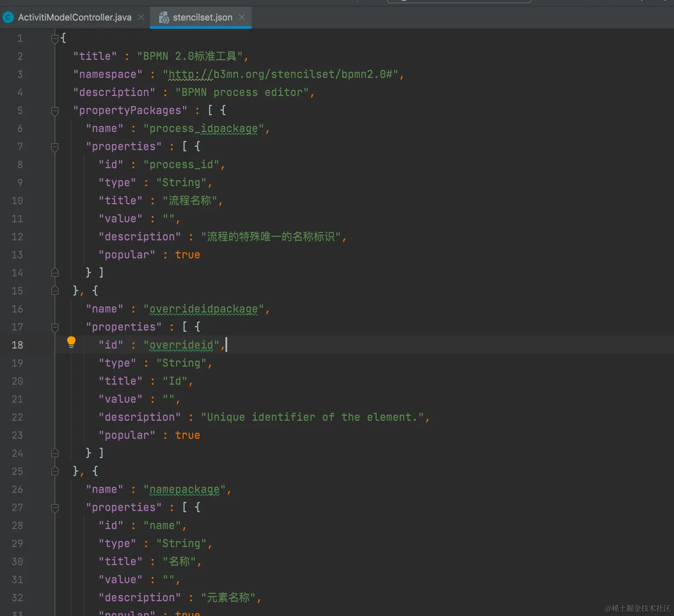Collapse the root object fold on line 1
The height and width of the screenshot is (616, 674).
tap(55, 39)
